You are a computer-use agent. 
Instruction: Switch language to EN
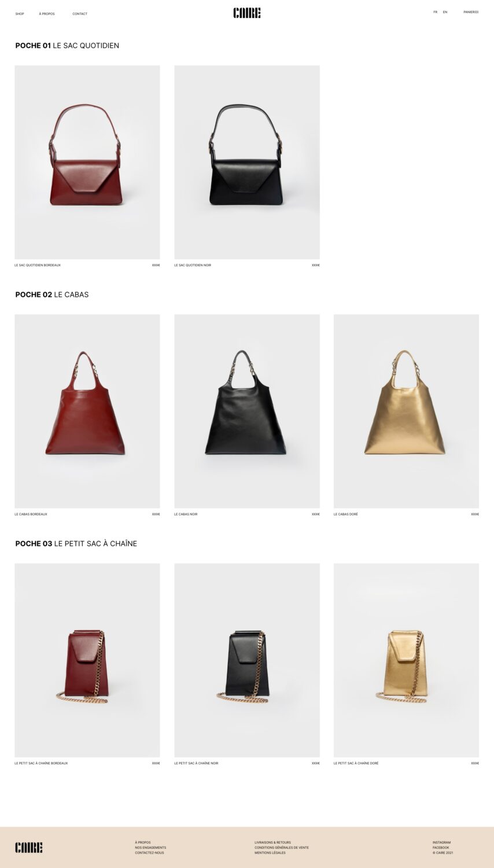(x=445, y=12)
